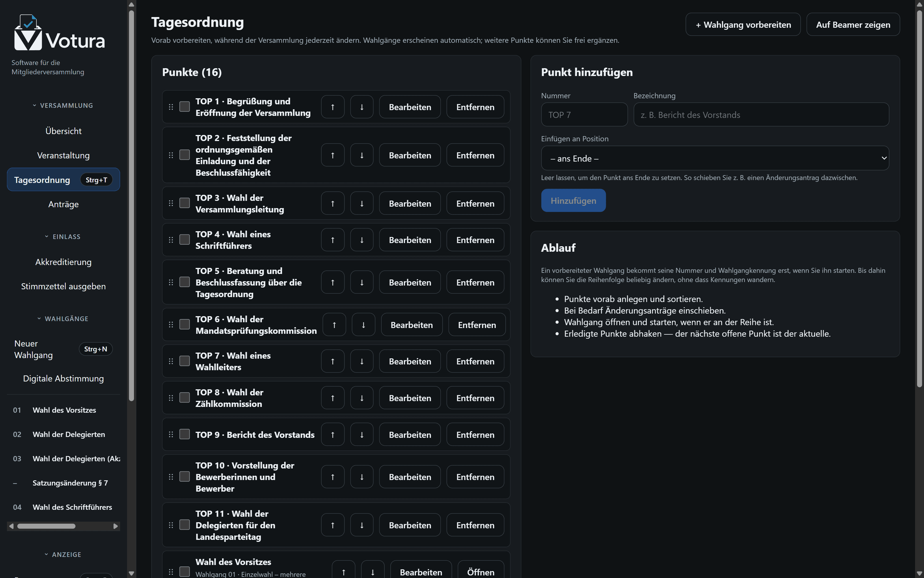Viewport: 924px width, 578px height.
Task: Check off TOP 1 Begrüßung checkbox
Action: [185, 107]
